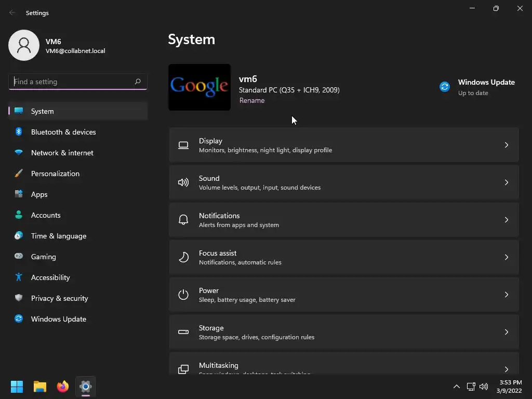Image resolution: width=532 pixels, height=399 pixels.
Task: Click the Google desktop wallpaper thumbnail
Action: [199, 87]
